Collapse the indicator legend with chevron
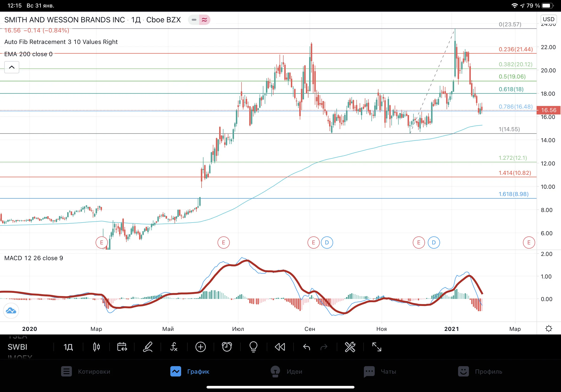 coord(12,67)
